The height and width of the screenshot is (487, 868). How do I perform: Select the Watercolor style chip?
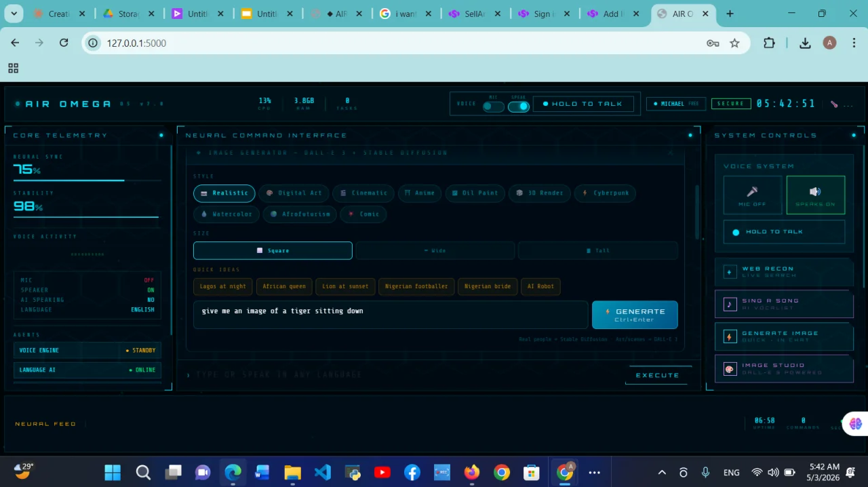pyautogui.click(x=227, y=214)
